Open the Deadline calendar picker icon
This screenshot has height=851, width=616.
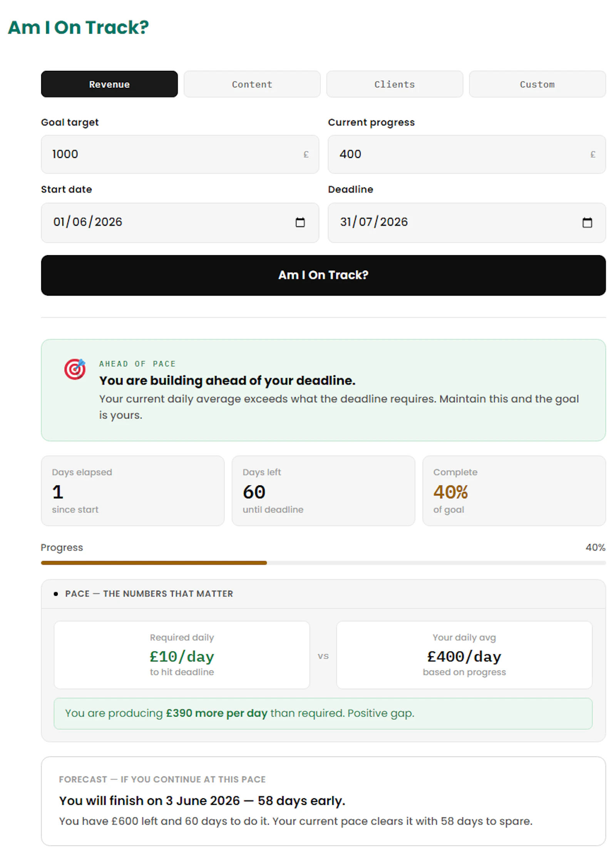tap(587, 222)
